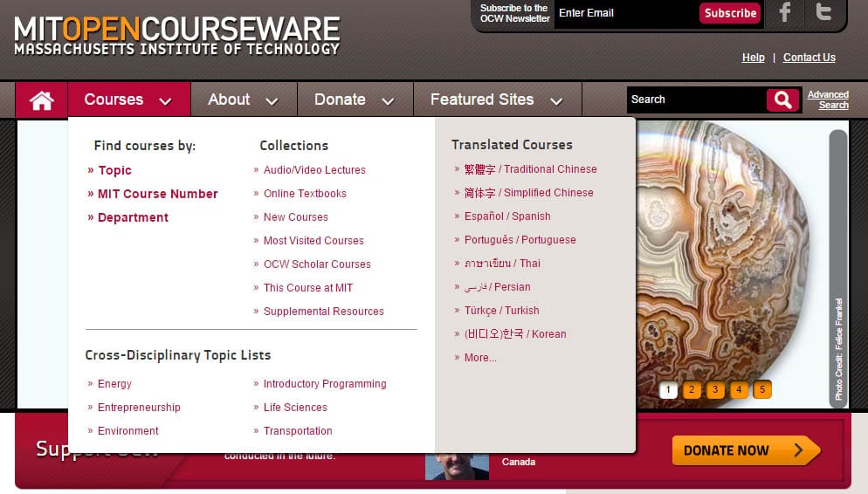This screenshot has width=868, height=494.
Task: Click the donor portrait photo thumbnail
Action: tap(457, 466)
